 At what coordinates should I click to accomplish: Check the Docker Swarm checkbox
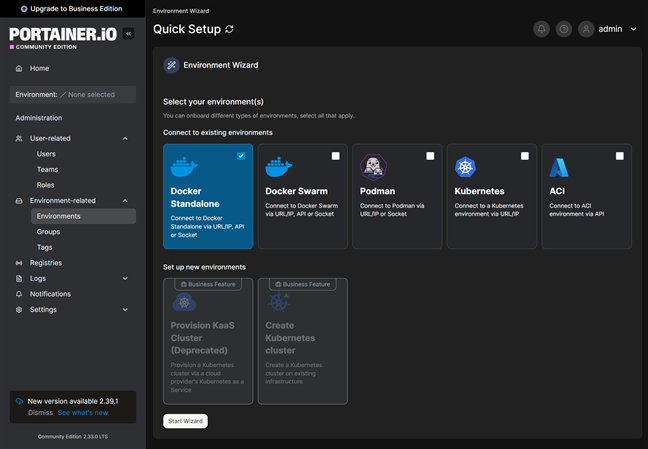point(336,156)
